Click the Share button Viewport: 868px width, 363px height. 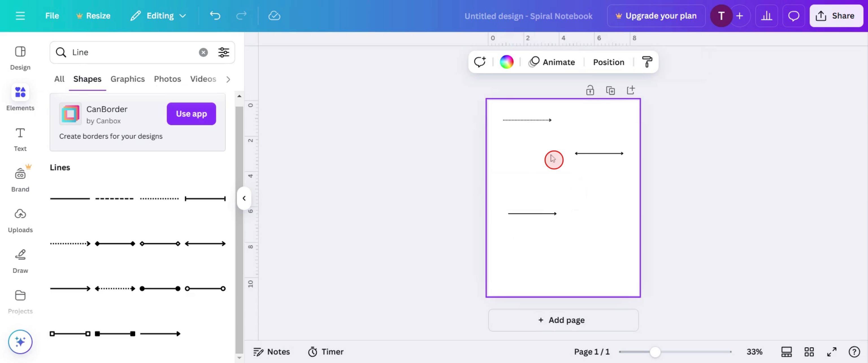(x=836, y=16)
